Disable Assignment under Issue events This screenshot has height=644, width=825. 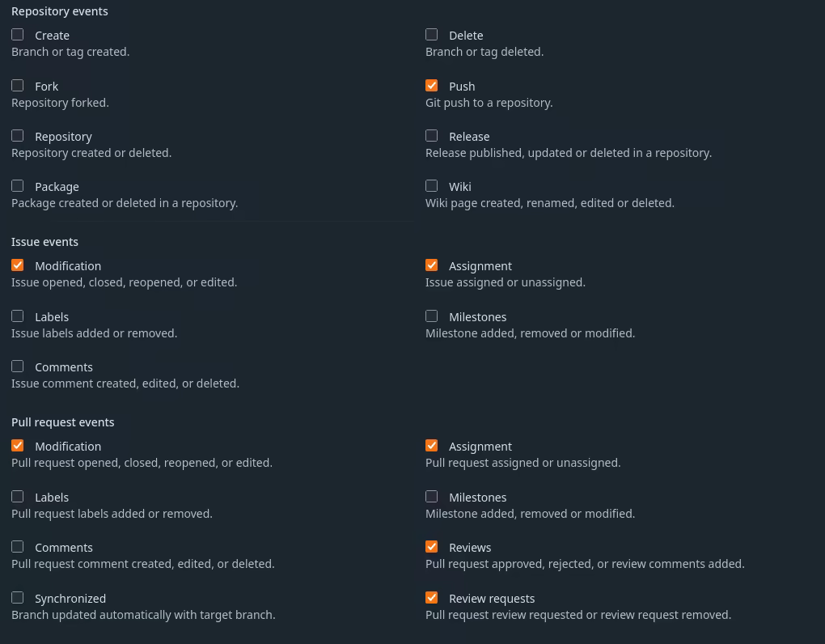point(432,265)
